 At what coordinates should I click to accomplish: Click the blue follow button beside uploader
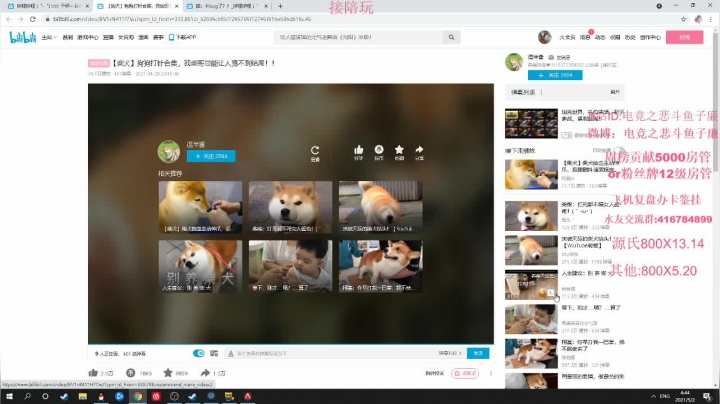coord(555,75)
